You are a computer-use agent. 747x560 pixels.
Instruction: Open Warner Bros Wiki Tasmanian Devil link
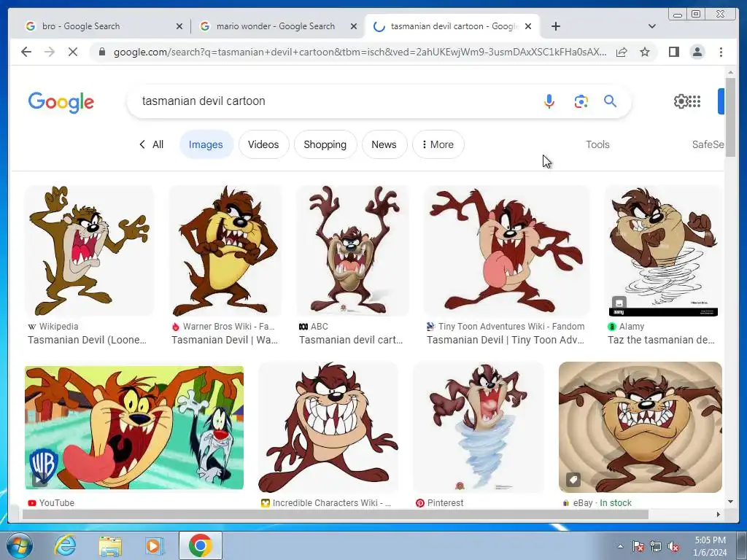point(225,340)
